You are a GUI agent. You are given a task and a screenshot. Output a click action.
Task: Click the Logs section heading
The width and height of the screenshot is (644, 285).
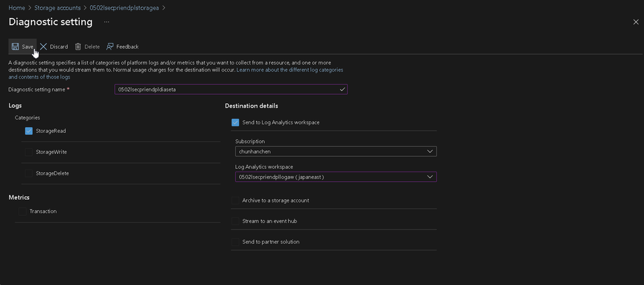(15, 106)
